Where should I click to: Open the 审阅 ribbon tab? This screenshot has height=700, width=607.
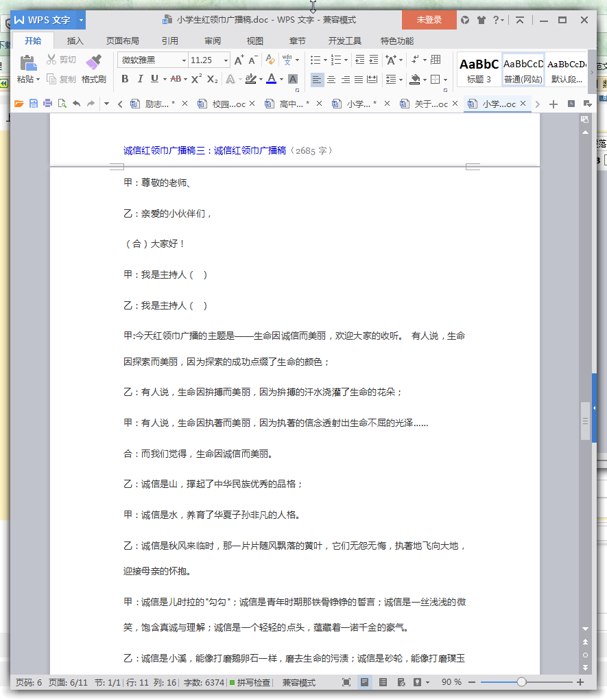[x=213, y=41]
